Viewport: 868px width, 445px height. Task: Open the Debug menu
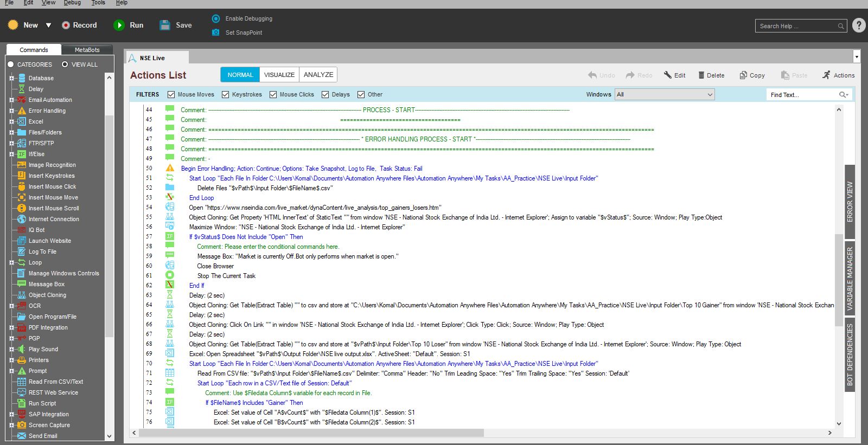point(72,3)
